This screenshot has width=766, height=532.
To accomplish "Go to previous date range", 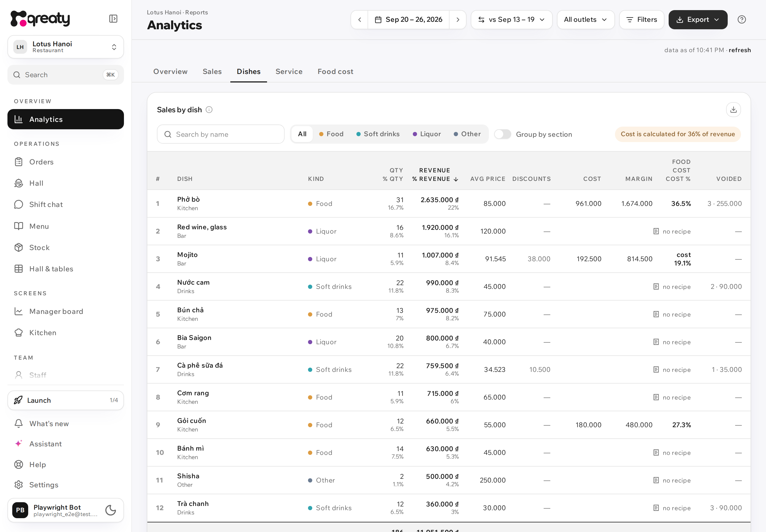I will click(359, 20).
